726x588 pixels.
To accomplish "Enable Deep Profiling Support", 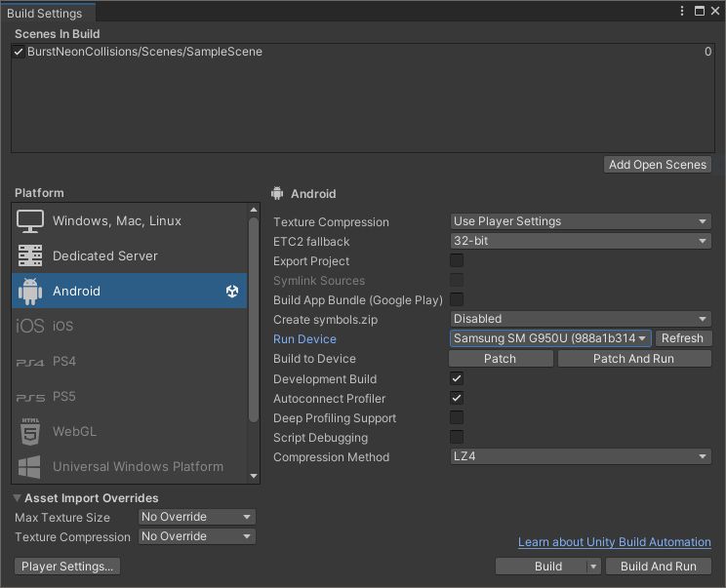I will tap(457, 417).
